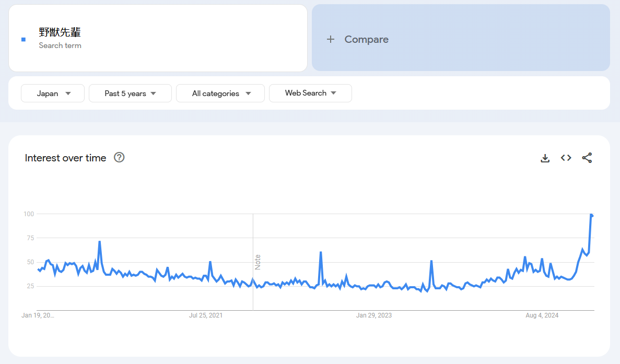Viewport: 620px width, 364px height.
Task: Click the Aug 4, 2024 axis label
Action: [542, 315]
